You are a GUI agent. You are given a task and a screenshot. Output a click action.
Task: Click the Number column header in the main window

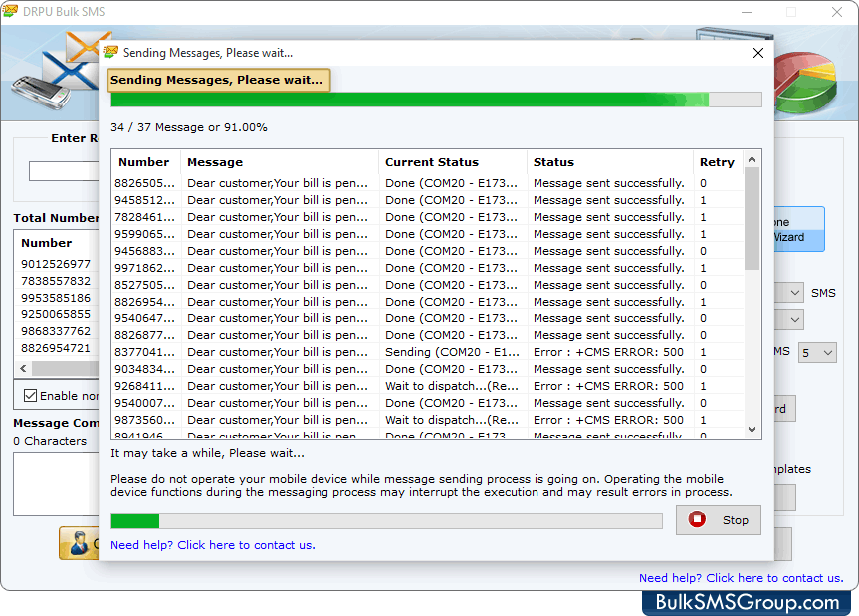point(57,243)
